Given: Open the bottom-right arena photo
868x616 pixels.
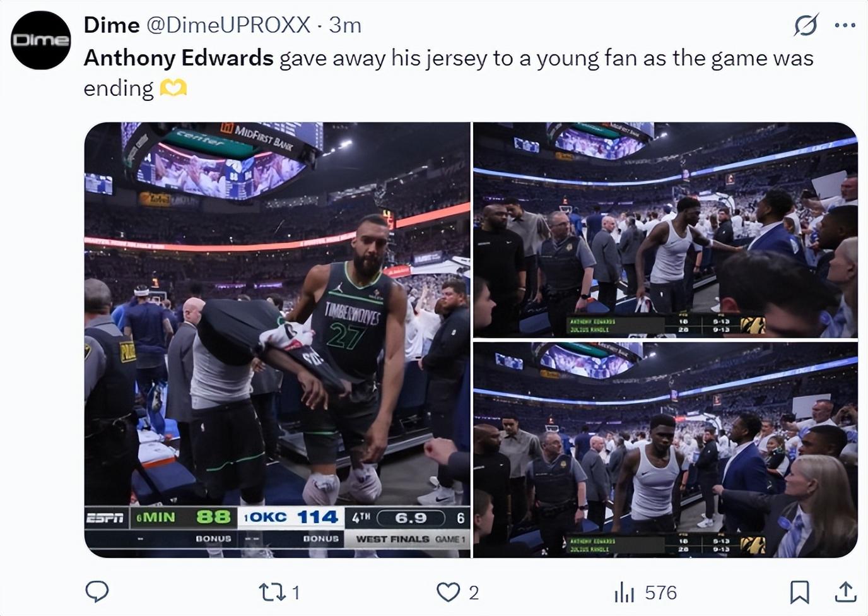Looking at the screenshot, I should [x=665, y=449].
